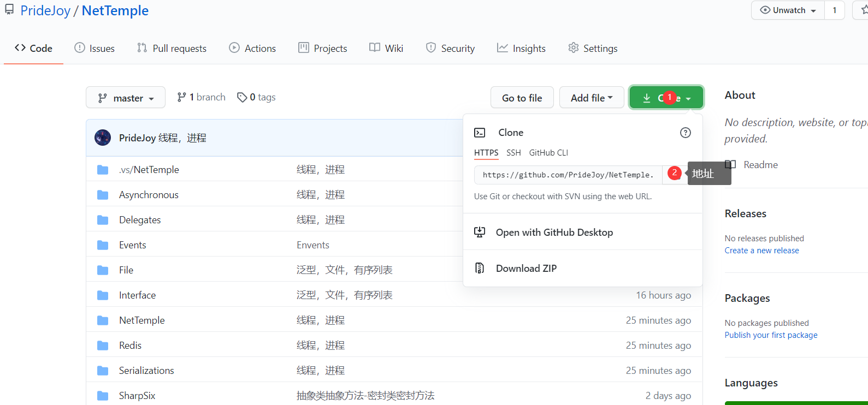Click Create a new release
The image size is (868, 405).
[x=761, y=251]
